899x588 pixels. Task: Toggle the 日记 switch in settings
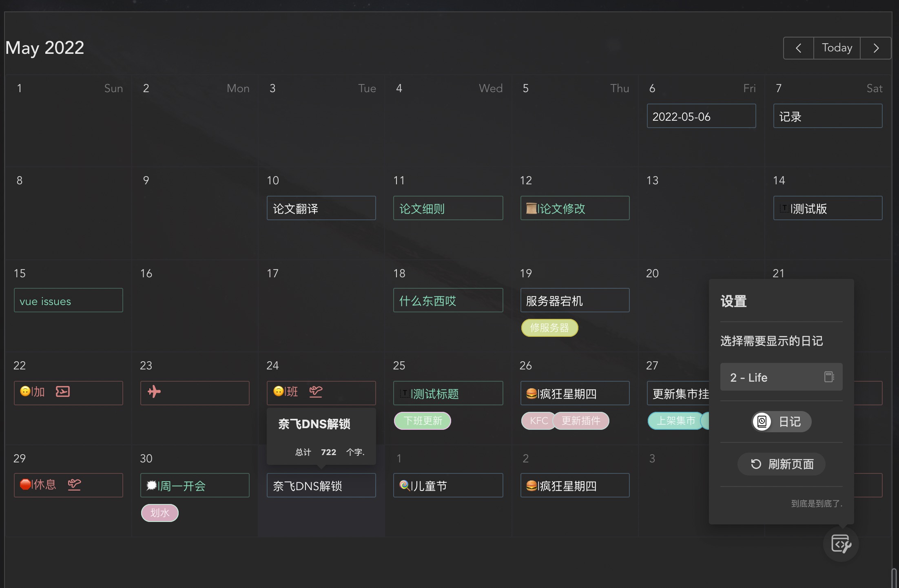(781, 422)
